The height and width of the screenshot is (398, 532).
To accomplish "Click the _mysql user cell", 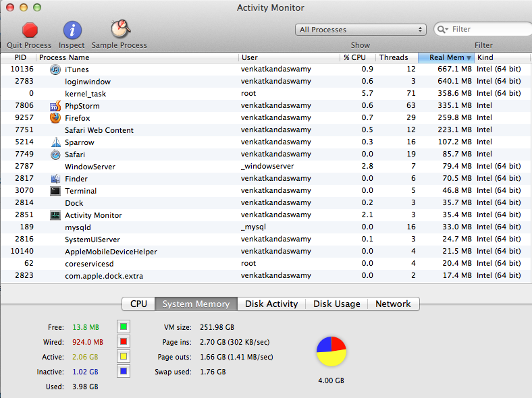I will pyautogui.click(x=253, y=227).
